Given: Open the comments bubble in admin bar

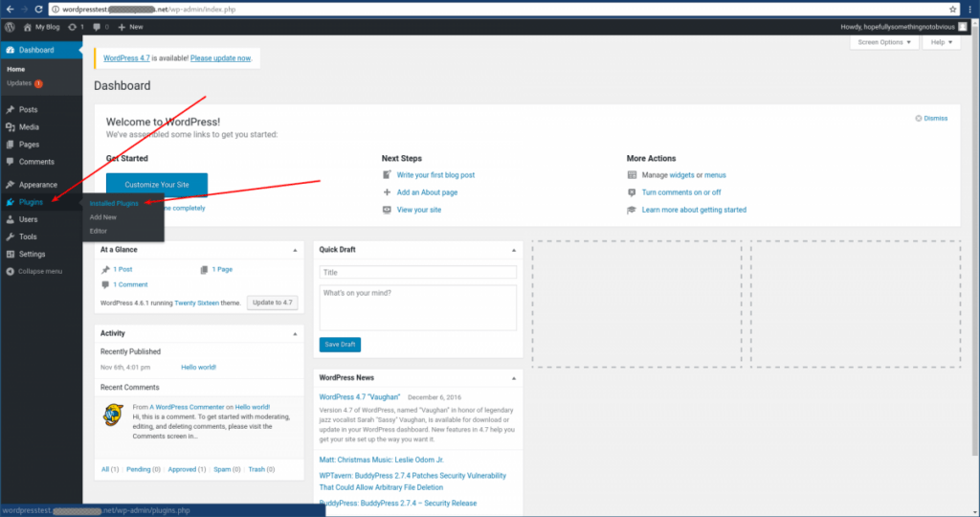Looking at the screenshot, I should tap(97, 27).
